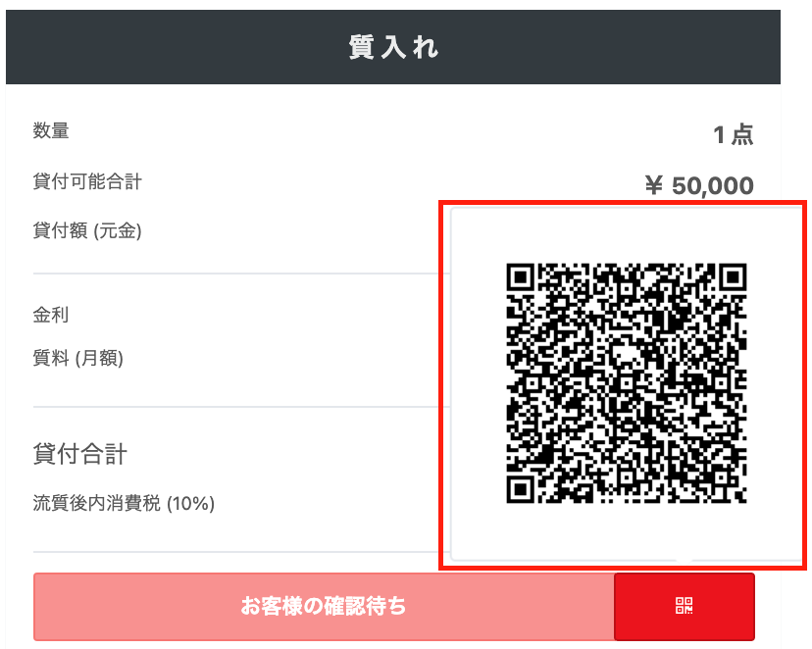The image size is (812, 649).
Task: Click the 50,000 amount value
Action: (x=713, y=186)
